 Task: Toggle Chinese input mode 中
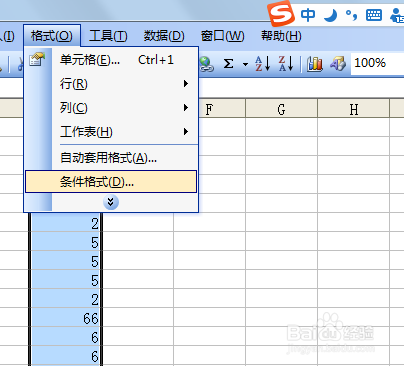[308, 15]
